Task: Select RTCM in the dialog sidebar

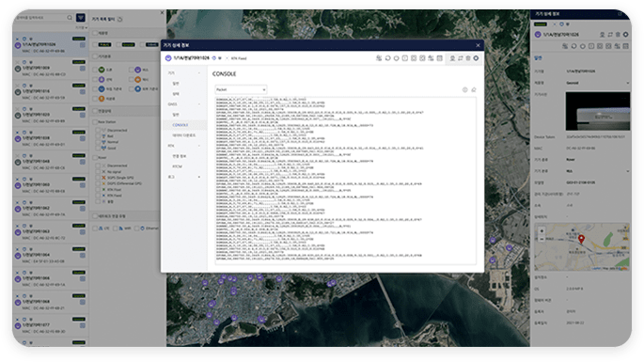Action: click(x=177, y=166)
